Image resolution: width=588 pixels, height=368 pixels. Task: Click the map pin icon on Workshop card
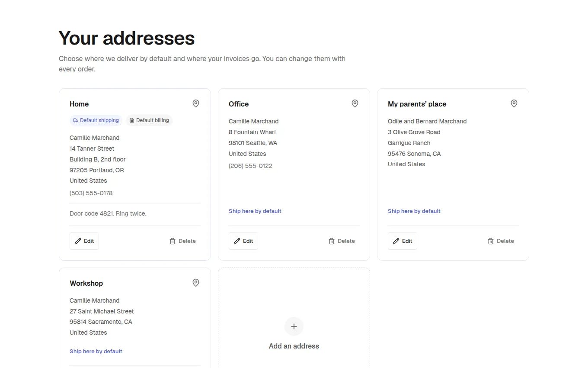(196, 283)
